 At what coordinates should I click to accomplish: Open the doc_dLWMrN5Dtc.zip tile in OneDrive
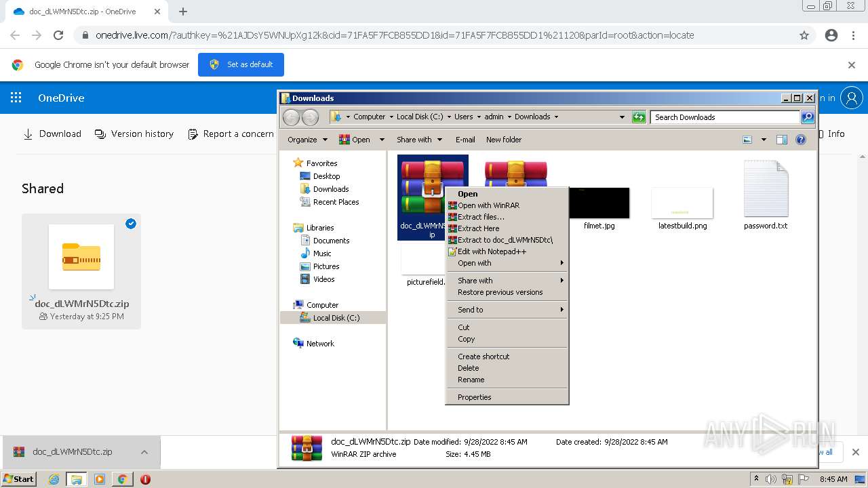coord(81,271)
